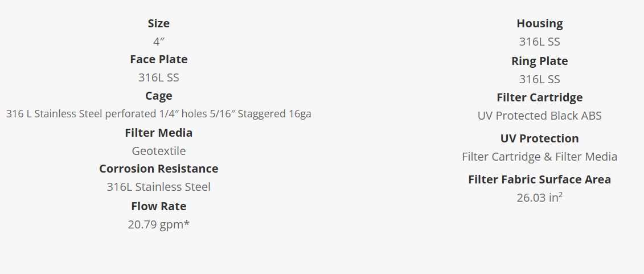
Task: Click the Filter Cartridge heading
Action: (539, 97)
